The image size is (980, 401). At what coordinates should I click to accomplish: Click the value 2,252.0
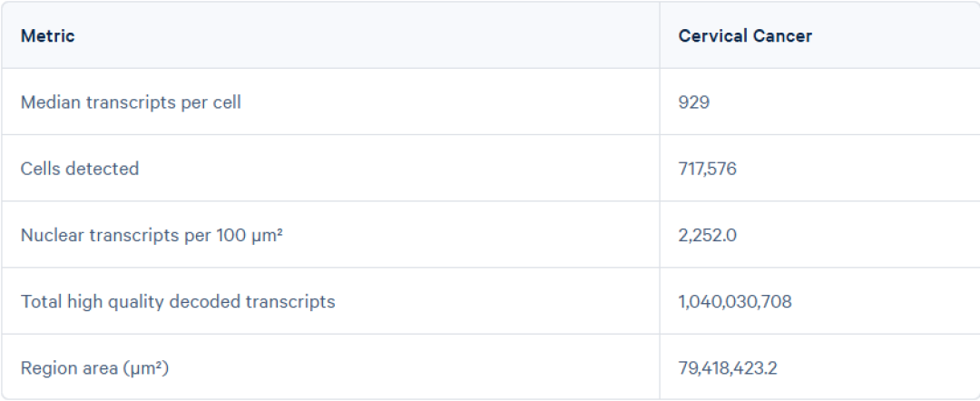[x=708, y=236]
